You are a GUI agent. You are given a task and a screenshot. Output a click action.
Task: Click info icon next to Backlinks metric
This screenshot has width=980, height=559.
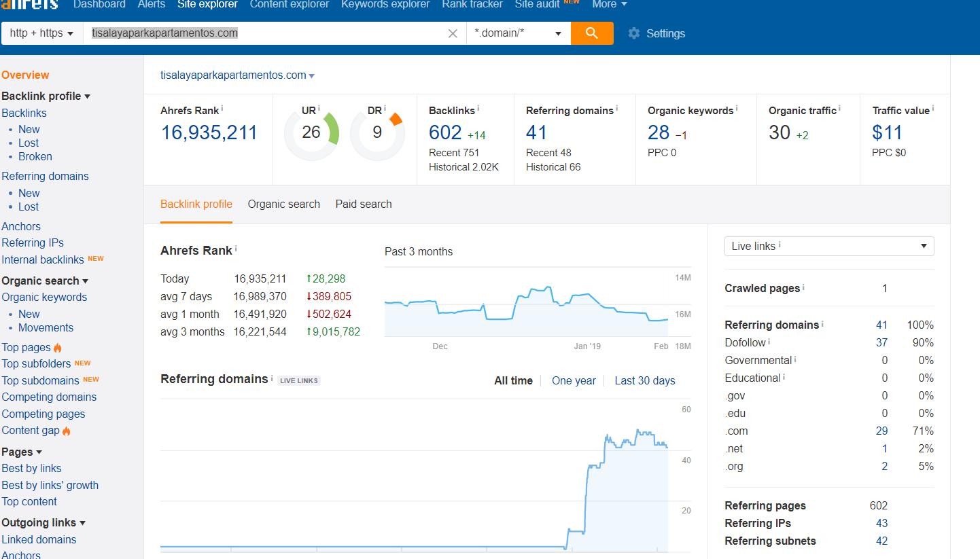(478, 109)
